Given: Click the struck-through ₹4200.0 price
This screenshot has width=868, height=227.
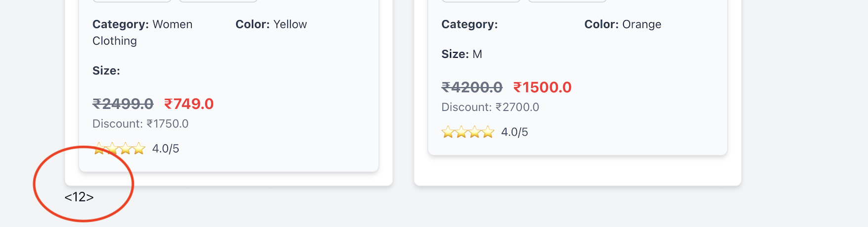Looking at the screenshot, I should [471, 88].
